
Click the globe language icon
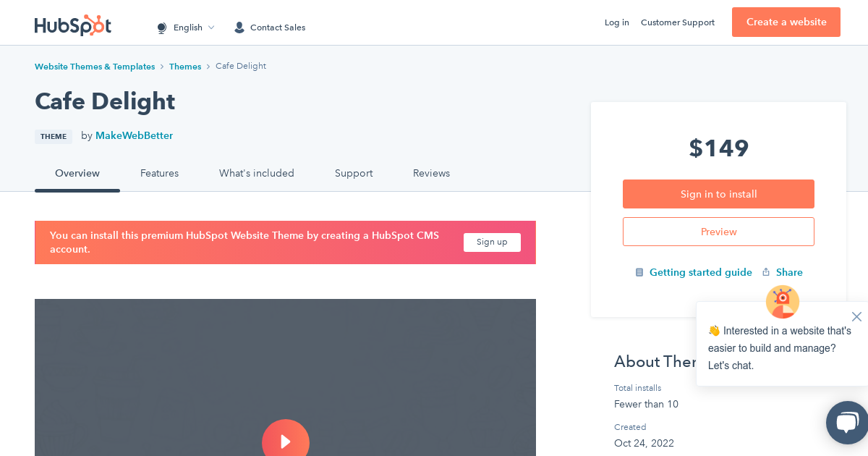161,28
